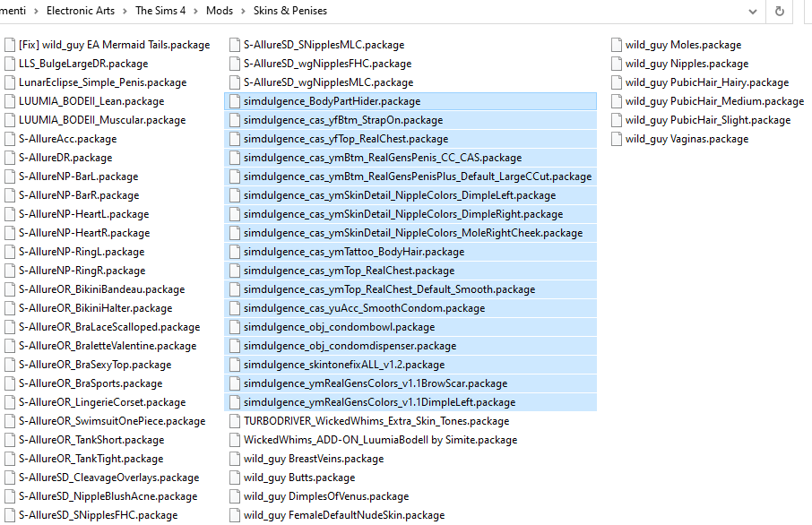Screen dimensions: 812x525
Task: Select S-AllureOR_BraletteValentine.package file name
Action: pos(108,346)
